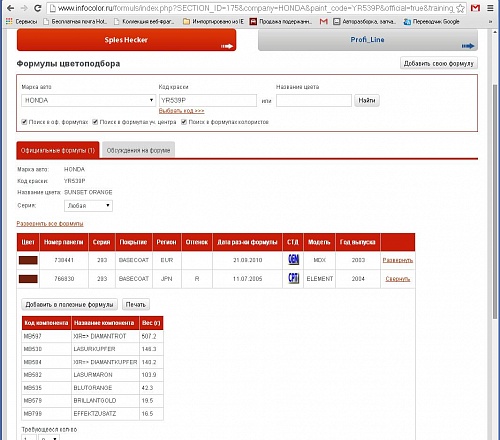Click the BRILLANTGOLD component name cell
This screenshot has width=500, height=440.
click(105, 400)
